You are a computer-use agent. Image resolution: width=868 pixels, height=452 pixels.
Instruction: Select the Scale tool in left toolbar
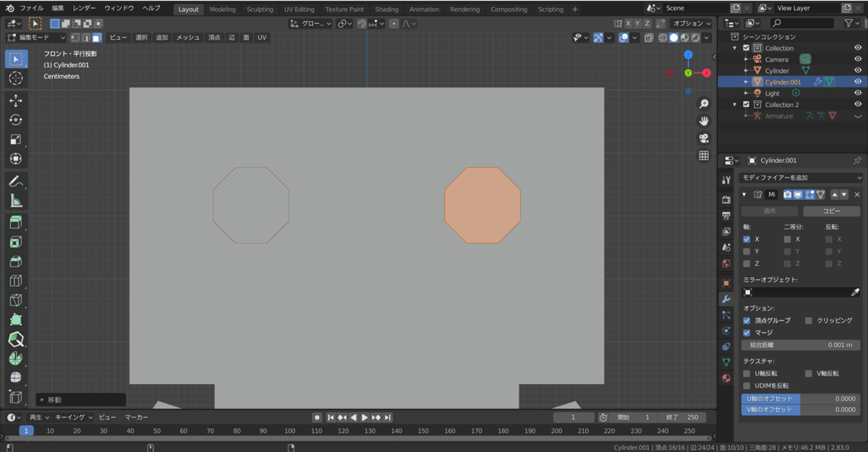16,140
